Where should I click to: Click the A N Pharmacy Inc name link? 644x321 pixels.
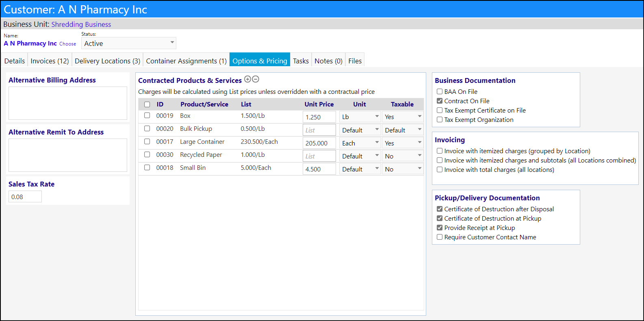click(x=30, y=43)
